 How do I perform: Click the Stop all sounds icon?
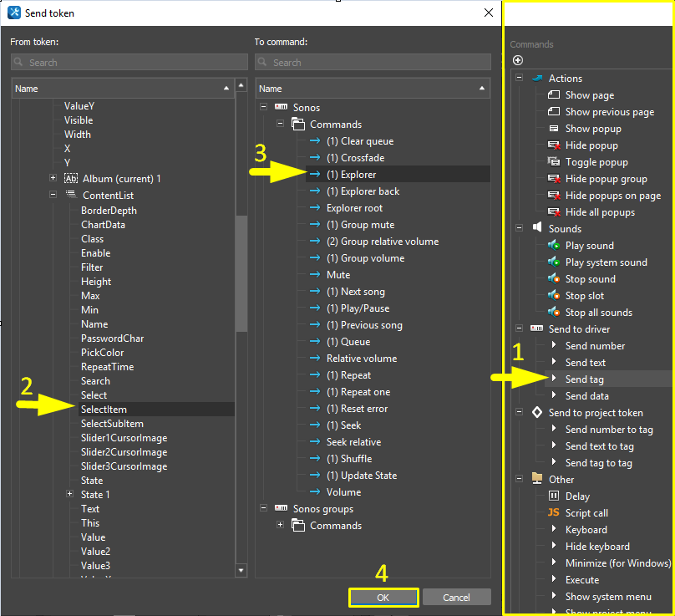553,313
